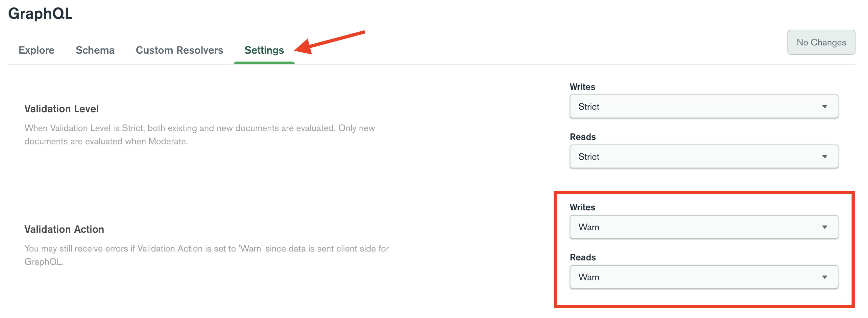
Task: Click the caret arrow in Validation Level Reads
Action: 825,156
